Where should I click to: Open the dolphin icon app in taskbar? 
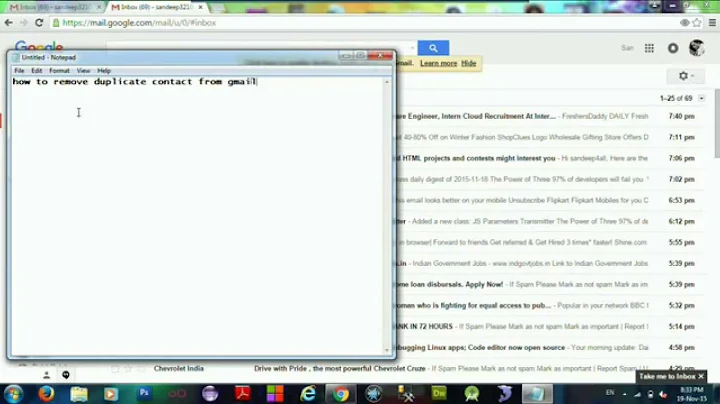point(505,394)
